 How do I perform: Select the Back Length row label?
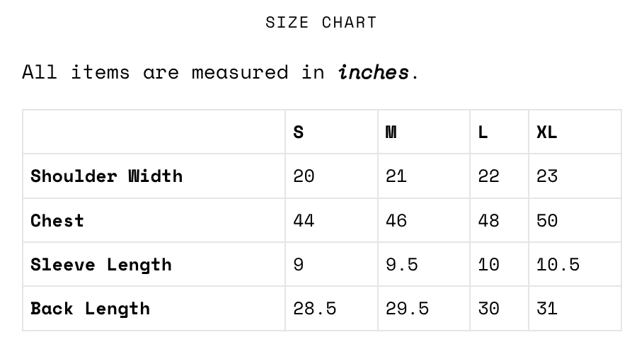(x=91, y=309)
